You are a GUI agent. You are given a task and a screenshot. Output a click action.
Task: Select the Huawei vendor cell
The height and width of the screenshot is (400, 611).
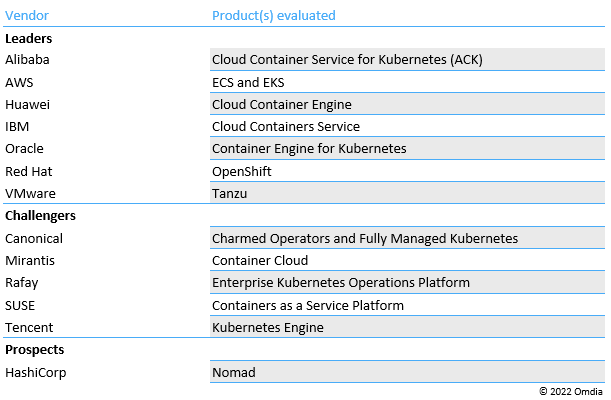(27, 104)
